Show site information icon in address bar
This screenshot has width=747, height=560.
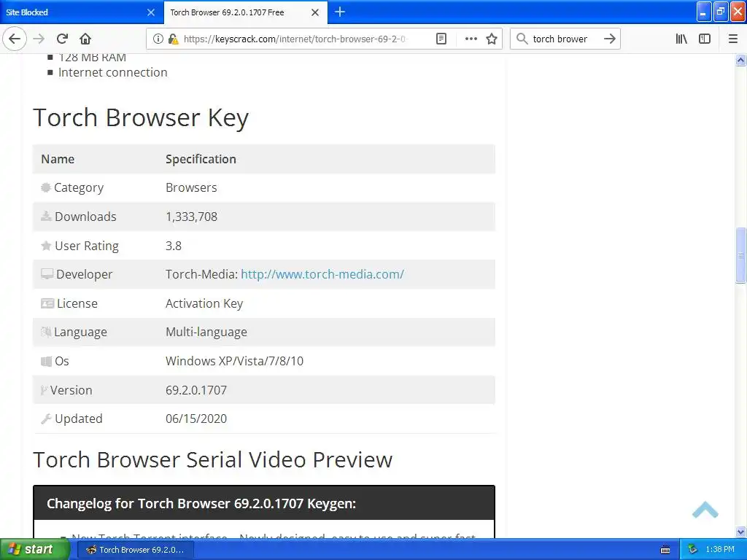[158, 39]
